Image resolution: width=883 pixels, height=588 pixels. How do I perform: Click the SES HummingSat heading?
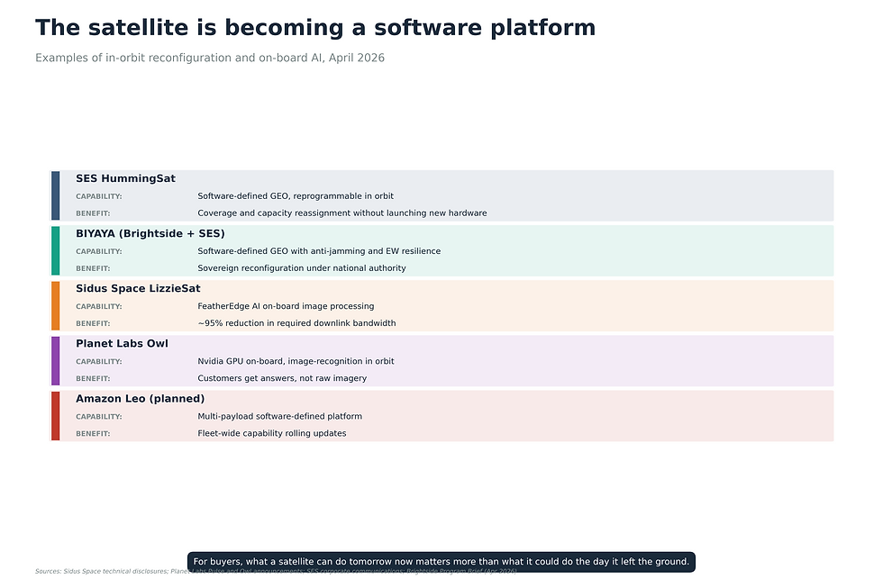[x=125, y=178]
